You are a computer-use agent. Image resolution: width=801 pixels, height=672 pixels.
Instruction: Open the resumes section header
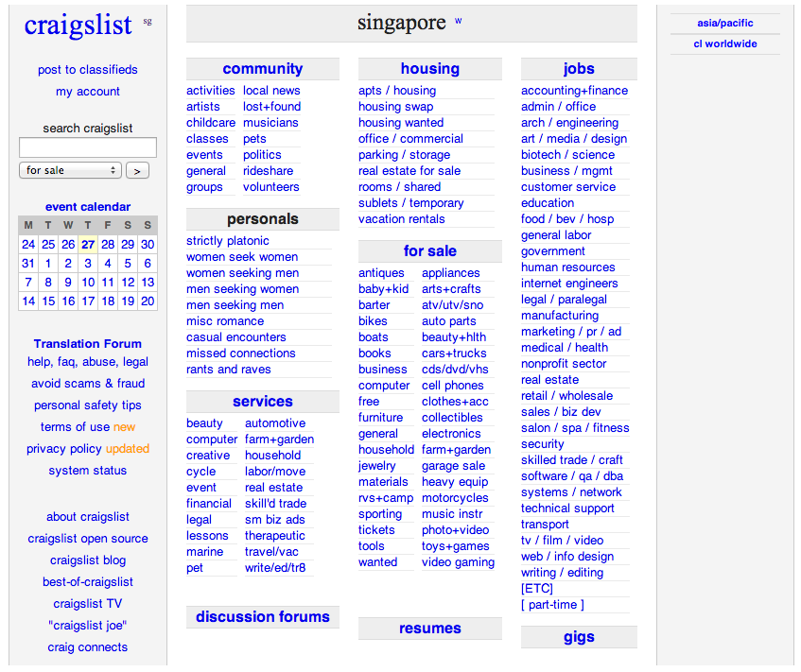(430, 629)
